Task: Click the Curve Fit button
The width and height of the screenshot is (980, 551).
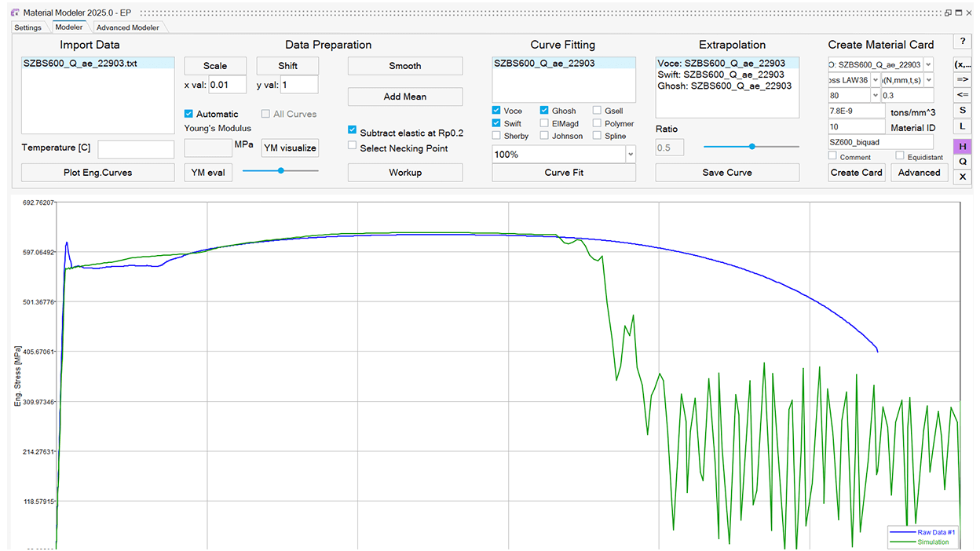Action: coord(563,173)
